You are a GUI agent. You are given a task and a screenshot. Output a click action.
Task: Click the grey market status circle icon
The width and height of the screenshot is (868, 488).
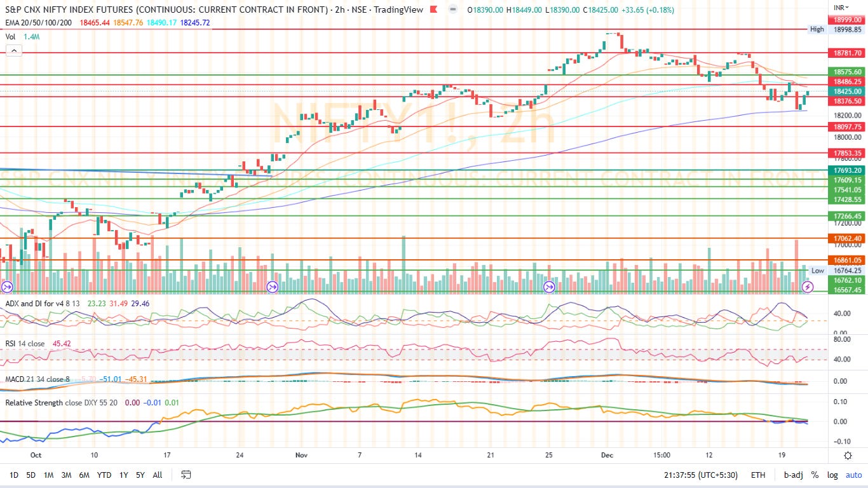(x=452, y=10)
